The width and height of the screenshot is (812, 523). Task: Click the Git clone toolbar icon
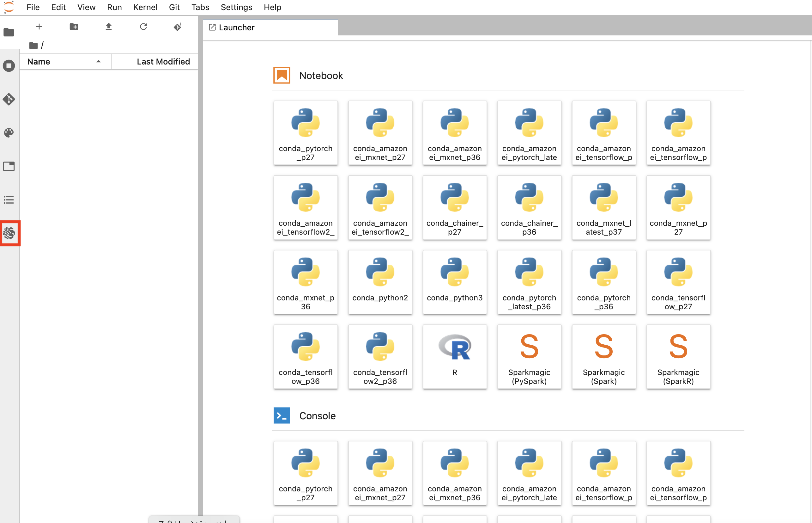coord(178,27)
